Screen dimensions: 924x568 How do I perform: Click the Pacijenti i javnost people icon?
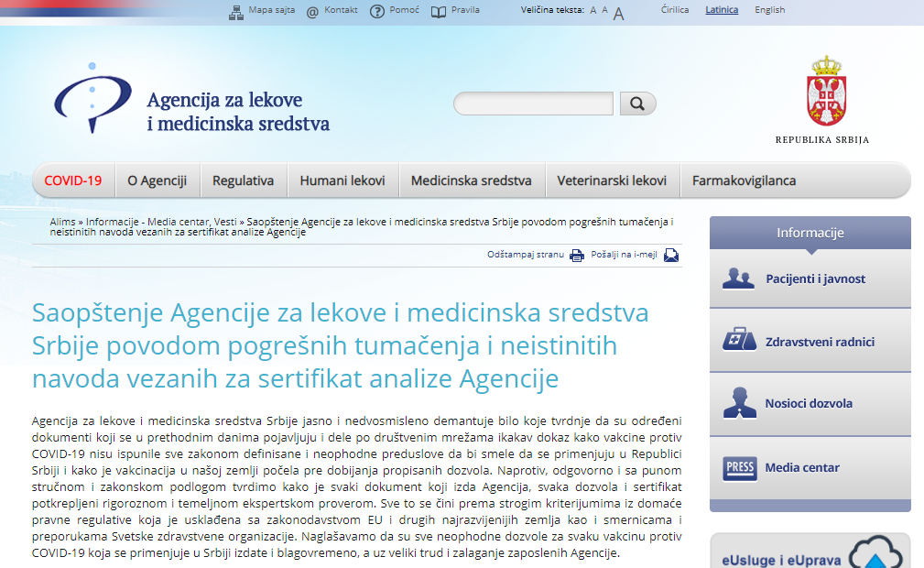(x=738, y=279)
